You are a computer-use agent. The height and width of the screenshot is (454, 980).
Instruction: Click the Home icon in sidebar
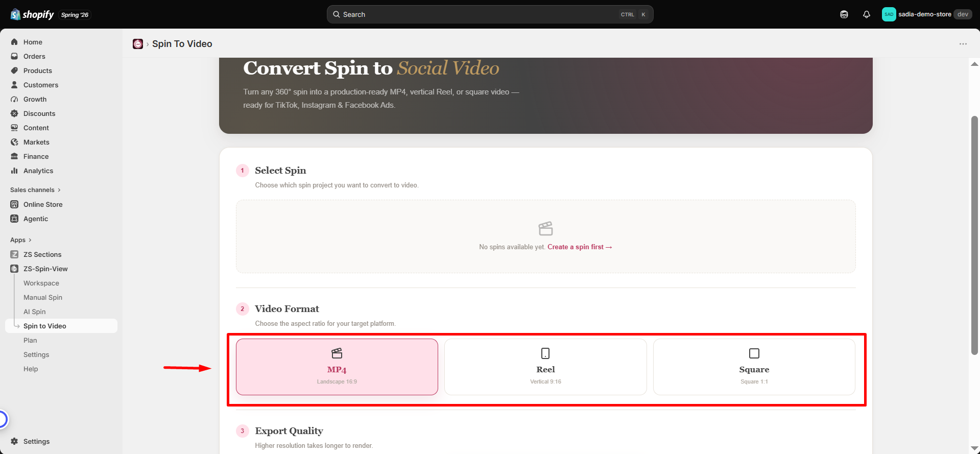14,42
